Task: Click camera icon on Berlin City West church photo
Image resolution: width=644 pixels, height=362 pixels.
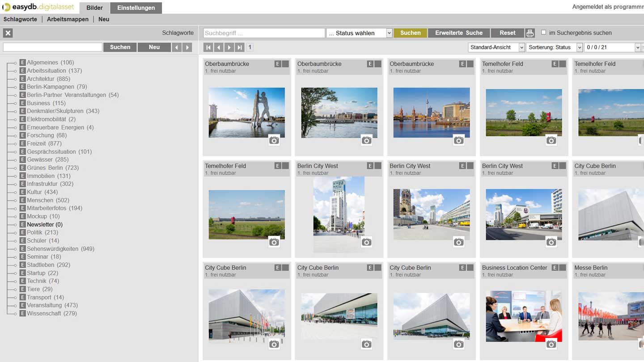Action: click(x=459, y=242)
